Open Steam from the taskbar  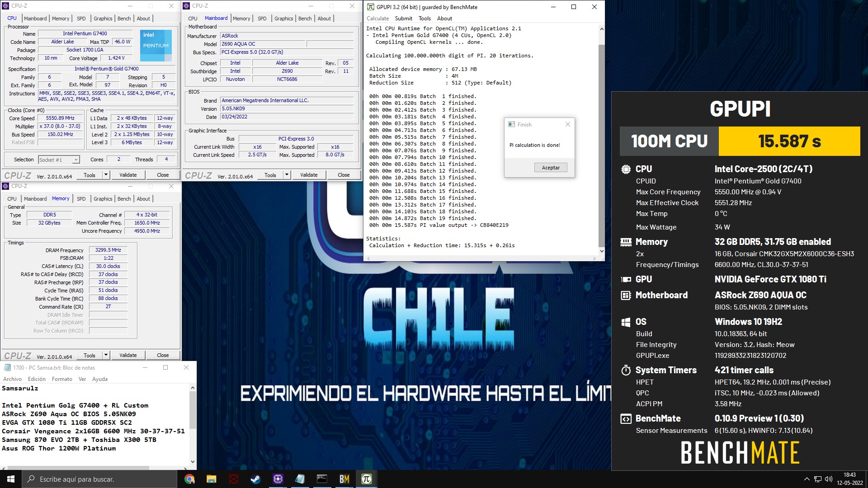pos(255,479)
